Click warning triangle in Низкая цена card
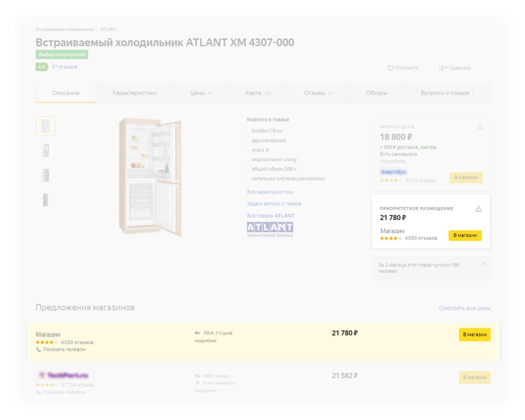This screenshot has width=525, height=420. tap(480, 127)
